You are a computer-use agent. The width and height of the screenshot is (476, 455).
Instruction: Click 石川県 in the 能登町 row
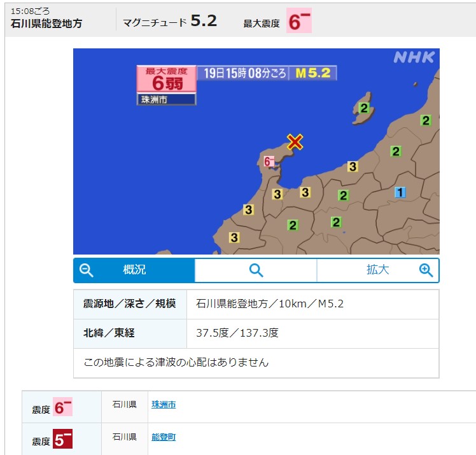[125, 437]
